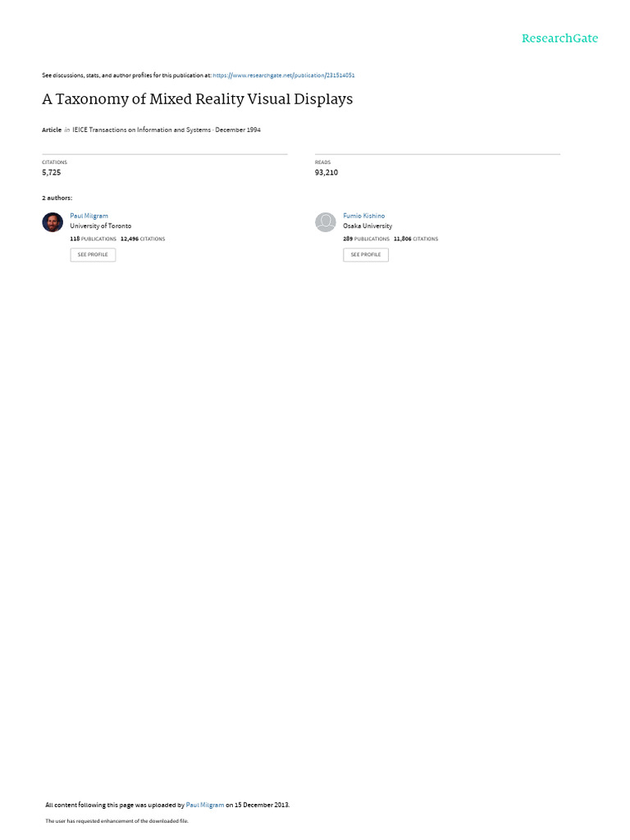Click Fumio Kishino's gray placeholder avatar
Screen dimensions: 630x840
point(325,222)
